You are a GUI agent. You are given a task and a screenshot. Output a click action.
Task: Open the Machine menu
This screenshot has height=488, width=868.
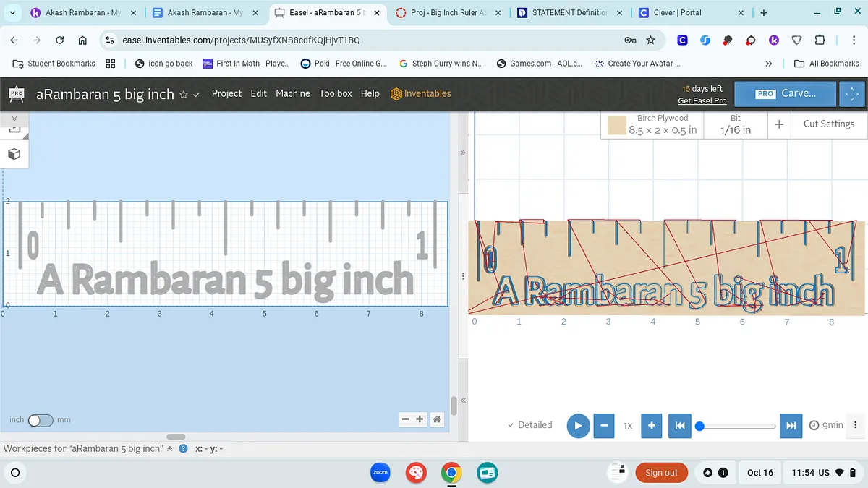[x=293, y=93]
